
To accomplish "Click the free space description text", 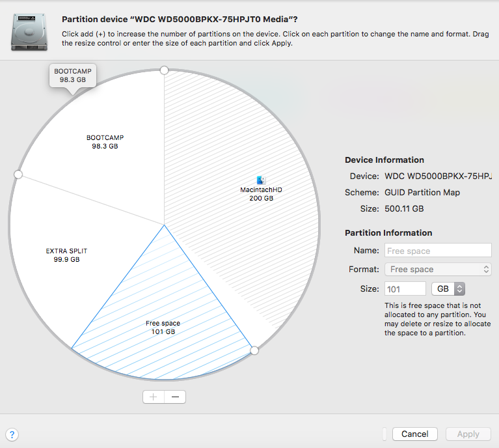I will [x=438, y=319].
